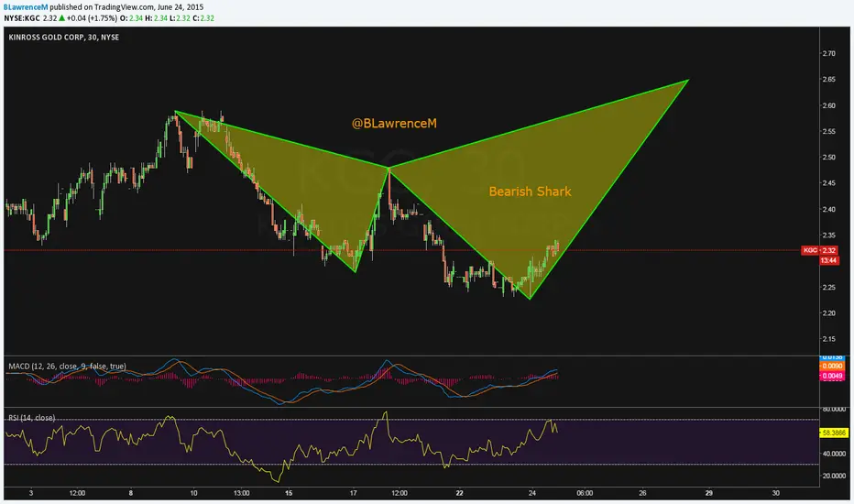Click the 2.25 price axis label

pyautogui.click(x=828, y=287)
